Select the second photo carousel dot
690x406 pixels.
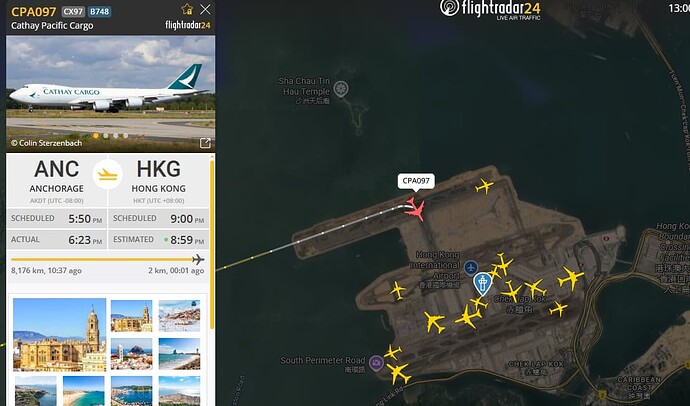click(x=106, y=136)
